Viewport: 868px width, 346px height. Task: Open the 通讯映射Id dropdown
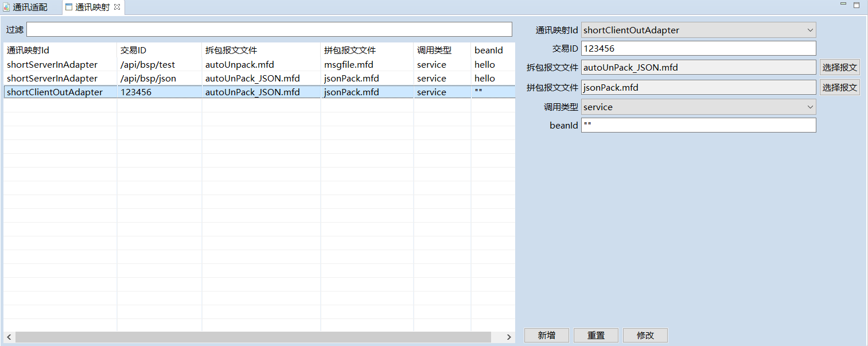[x=698, y=30]
